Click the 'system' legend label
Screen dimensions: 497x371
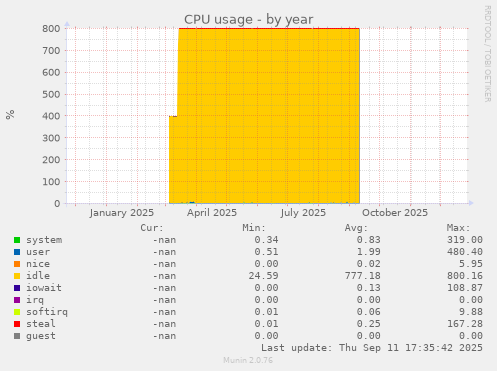pos(44,240)
